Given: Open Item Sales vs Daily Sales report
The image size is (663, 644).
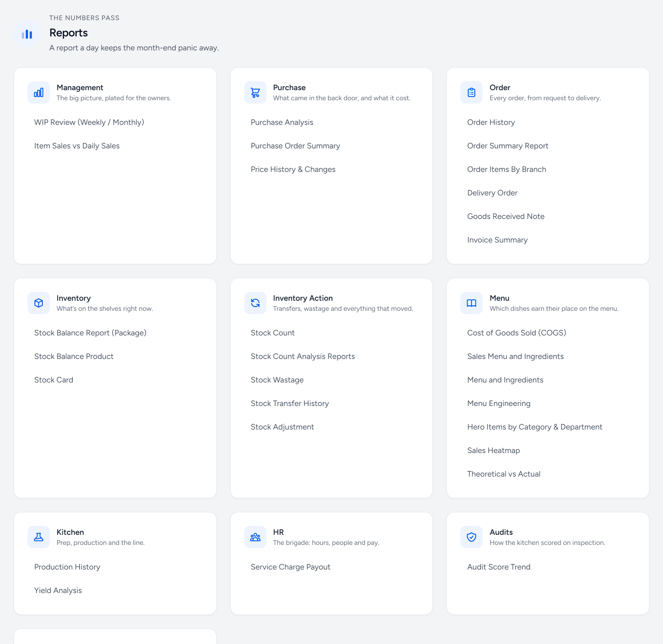Looking at the screenshot, I should click(x=77, y=146).
